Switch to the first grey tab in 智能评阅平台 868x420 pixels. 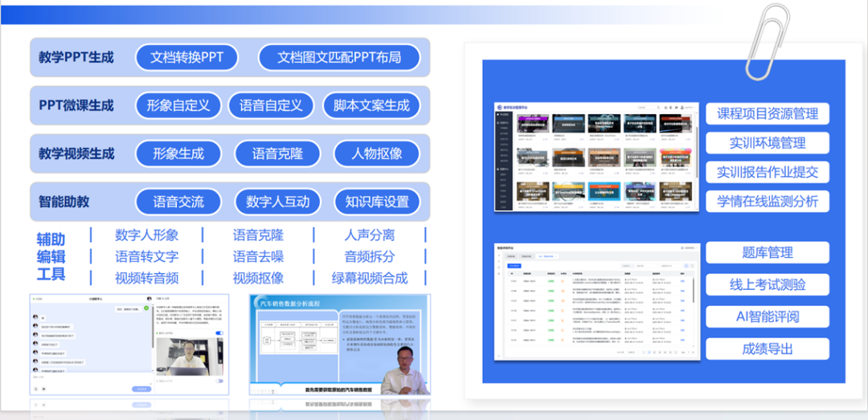[x=511, y=256]
